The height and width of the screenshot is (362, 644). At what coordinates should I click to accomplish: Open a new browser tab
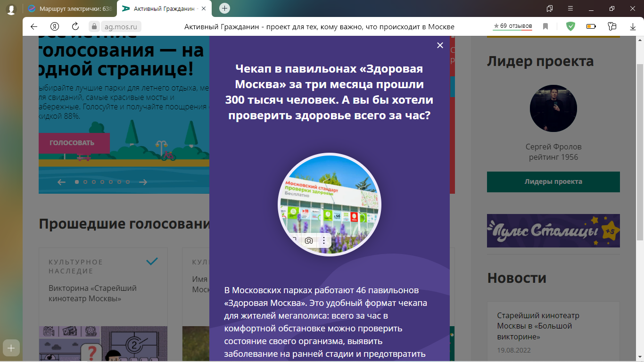coord(225,8)
